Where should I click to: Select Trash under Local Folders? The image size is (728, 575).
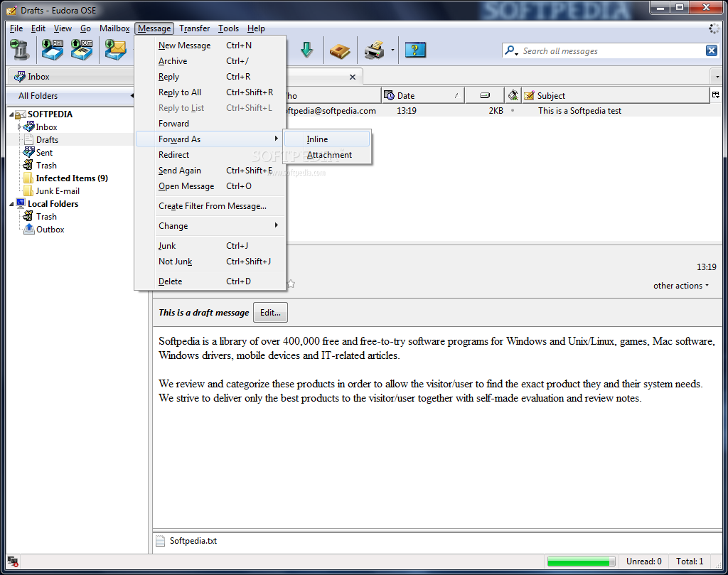(x=46, y=216)
